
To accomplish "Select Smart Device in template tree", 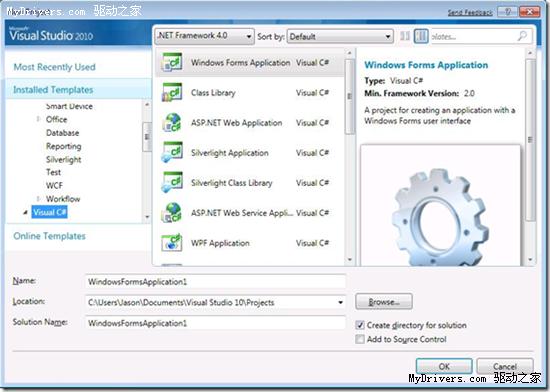I will (x=69, y=106).
